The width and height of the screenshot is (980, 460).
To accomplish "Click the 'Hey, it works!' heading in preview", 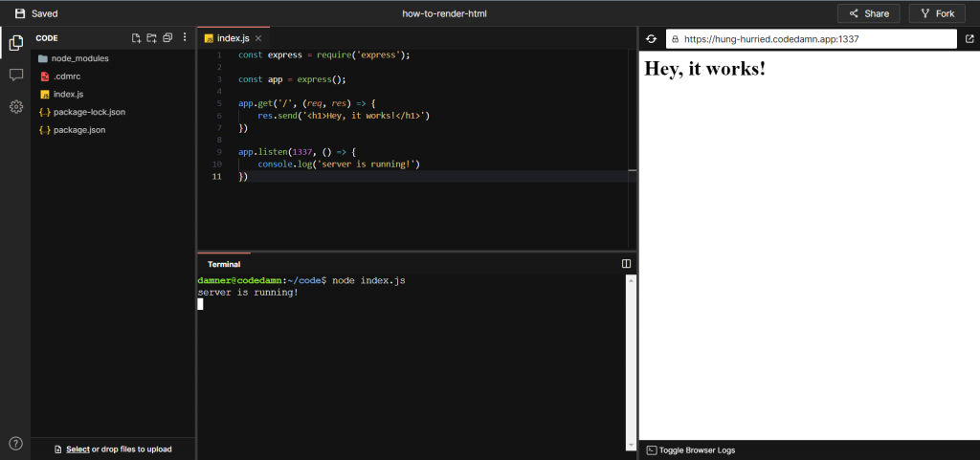I will click(x=704, y=68).
